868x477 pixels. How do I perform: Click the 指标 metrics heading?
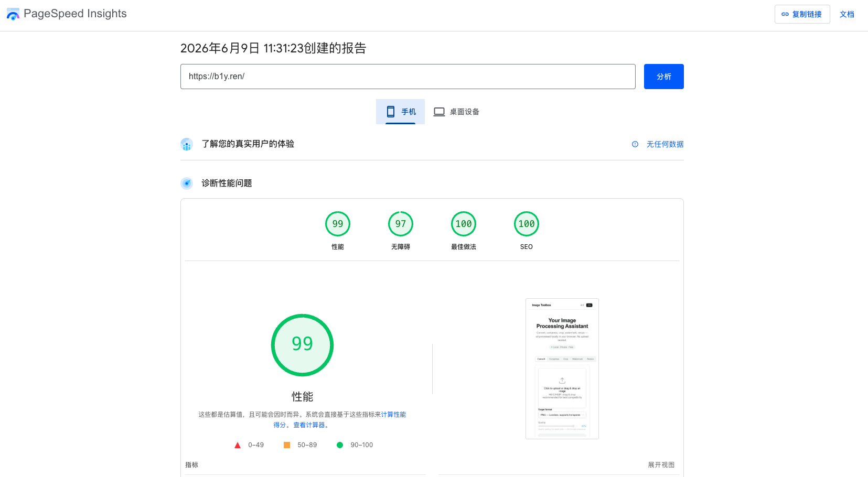pos(191,465)
